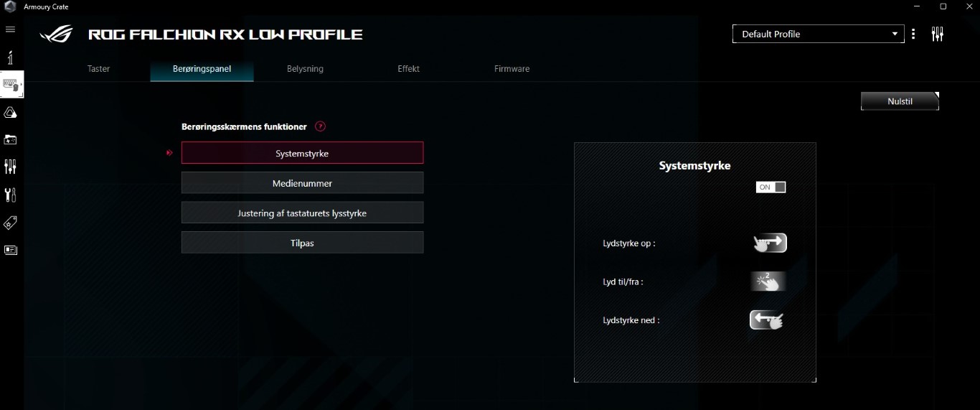980x410 pixels.
Task: Open the Firmware tab
Action: pyautogui.click(x=512, y=69)
